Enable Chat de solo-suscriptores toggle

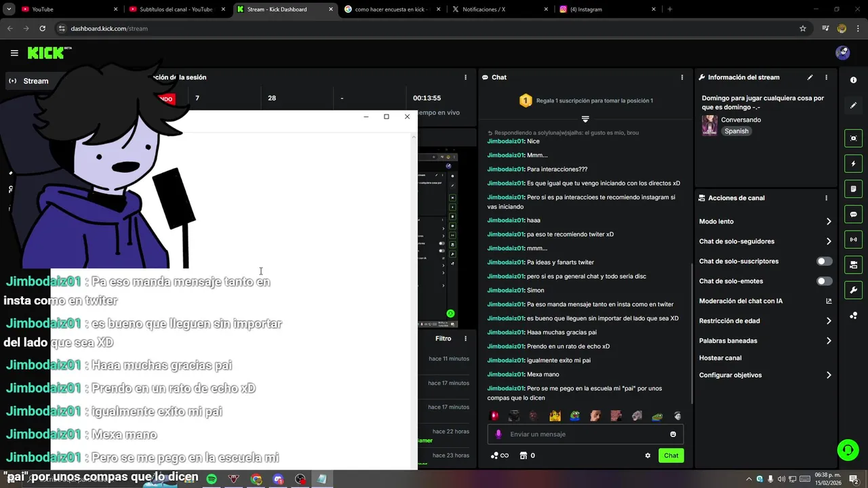point(824,261)
